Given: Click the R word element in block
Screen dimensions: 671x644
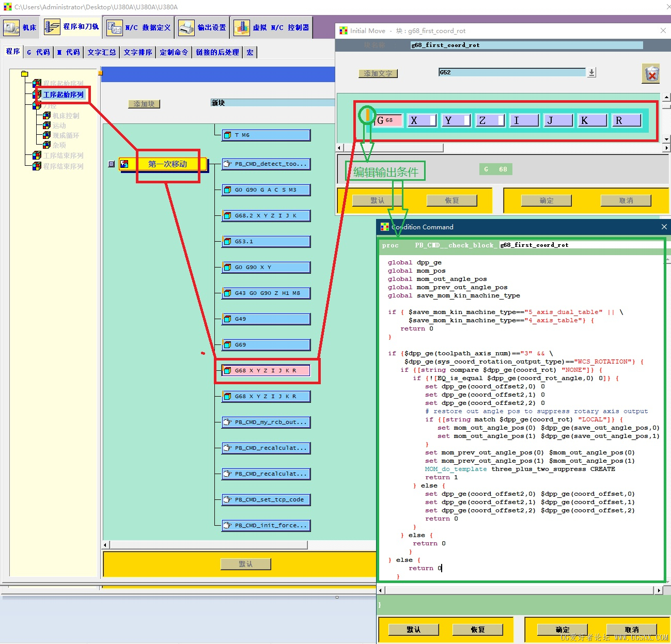Looking at the screenshot, I should pyautogui.click(x=627, y=120).
